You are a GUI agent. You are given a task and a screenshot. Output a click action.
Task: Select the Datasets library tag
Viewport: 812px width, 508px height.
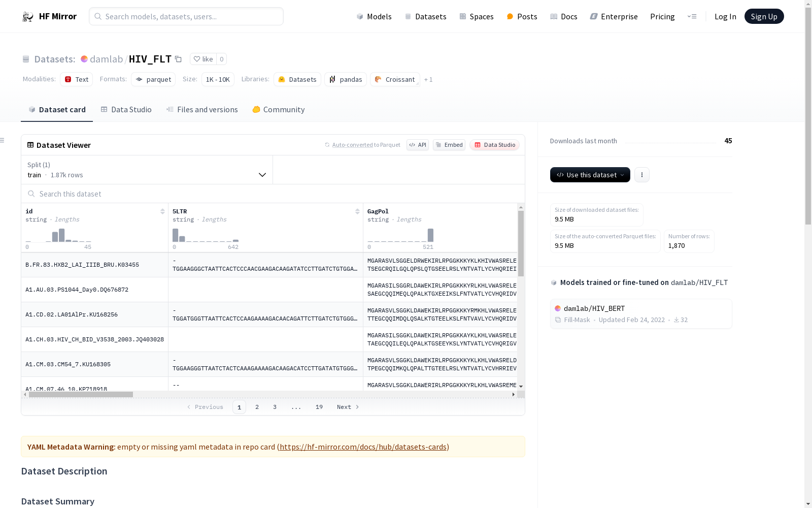[x=297, y=79]
